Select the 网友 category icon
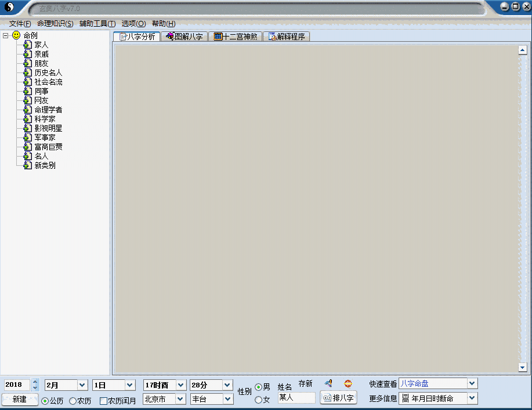The height and width of the screenshot is (410, 532). point(27,100)
